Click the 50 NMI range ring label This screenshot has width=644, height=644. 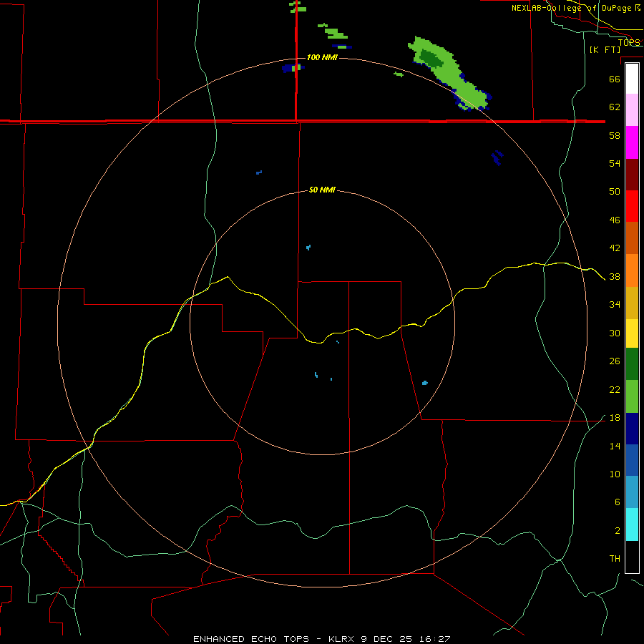[322, 190]
